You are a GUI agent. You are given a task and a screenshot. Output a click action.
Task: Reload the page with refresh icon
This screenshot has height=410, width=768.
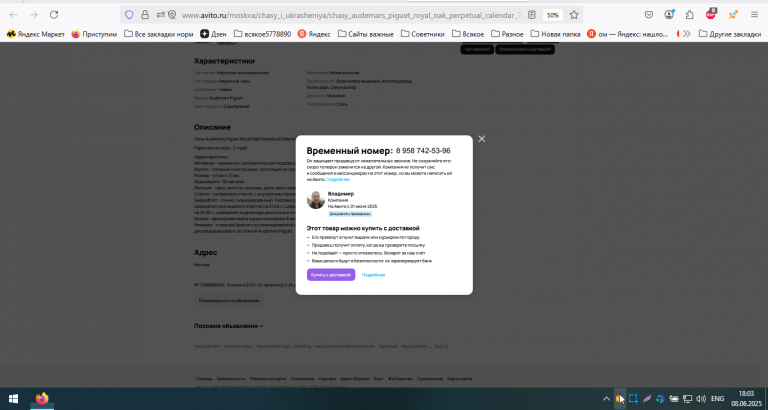tap(54, 15)
